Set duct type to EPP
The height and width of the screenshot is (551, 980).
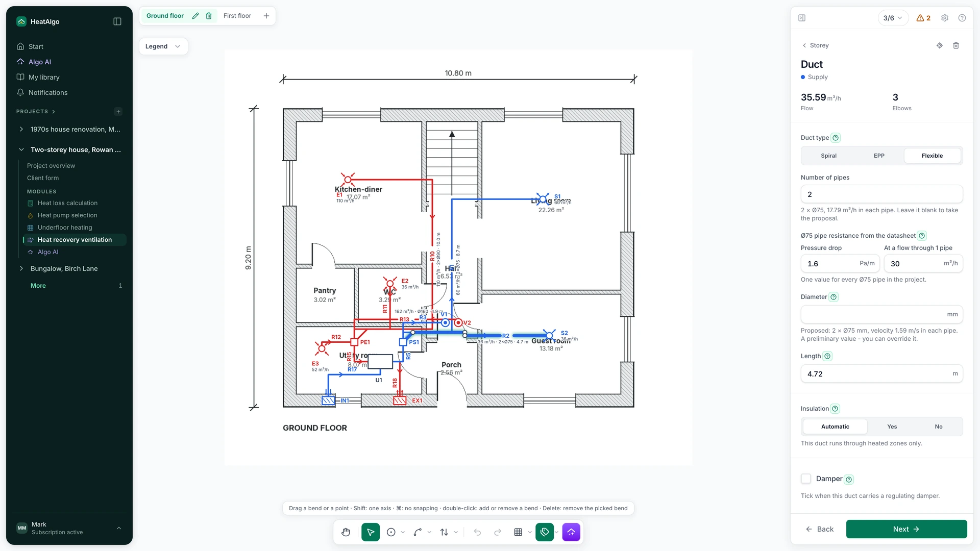click(x=879, y=156)
